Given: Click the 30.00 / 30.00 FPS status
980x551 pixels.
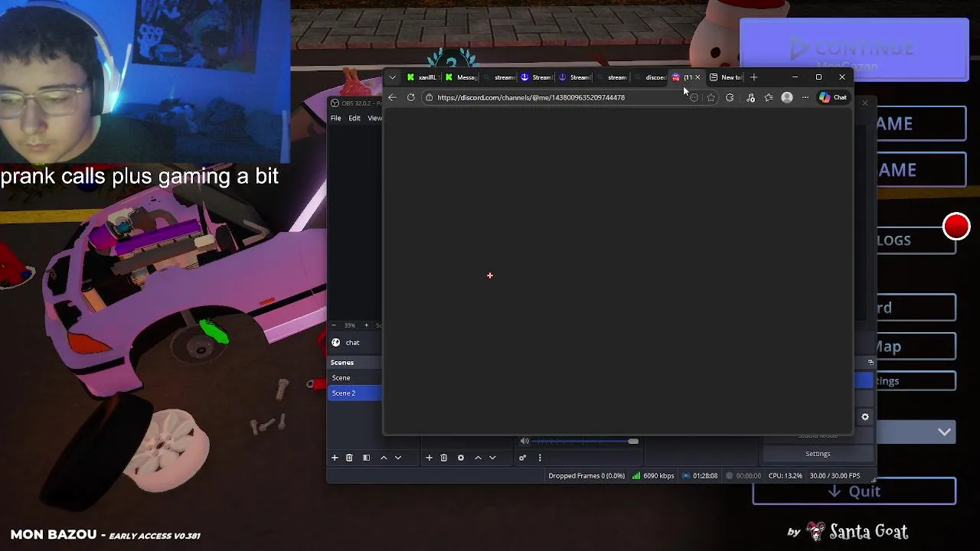Looking at the screenshot, I should tap(835, 476).
